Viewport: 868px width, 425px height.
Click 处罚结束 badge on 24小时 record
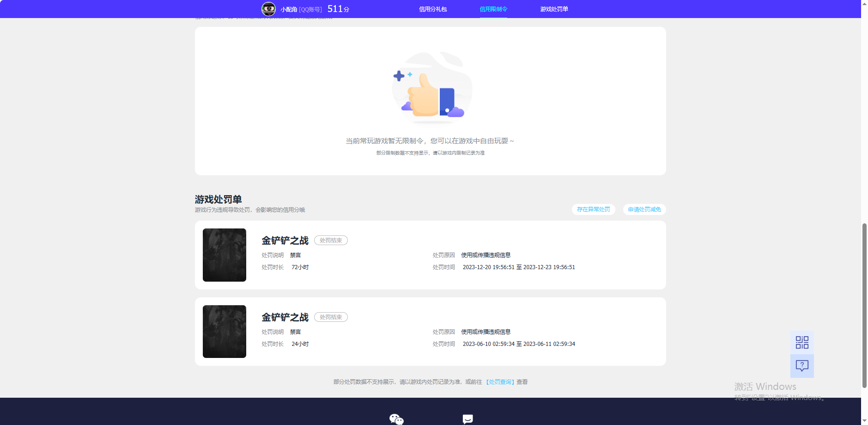(x=331, y=317)
